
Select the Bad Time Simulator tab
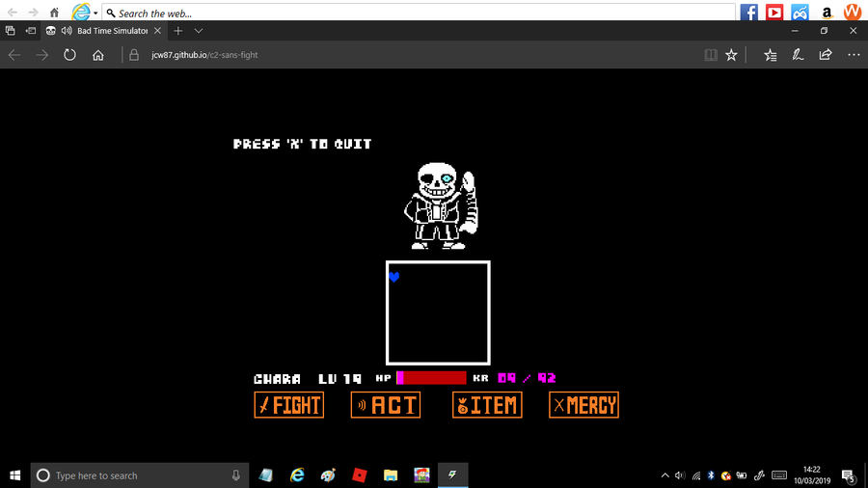(x=104, y=31)
